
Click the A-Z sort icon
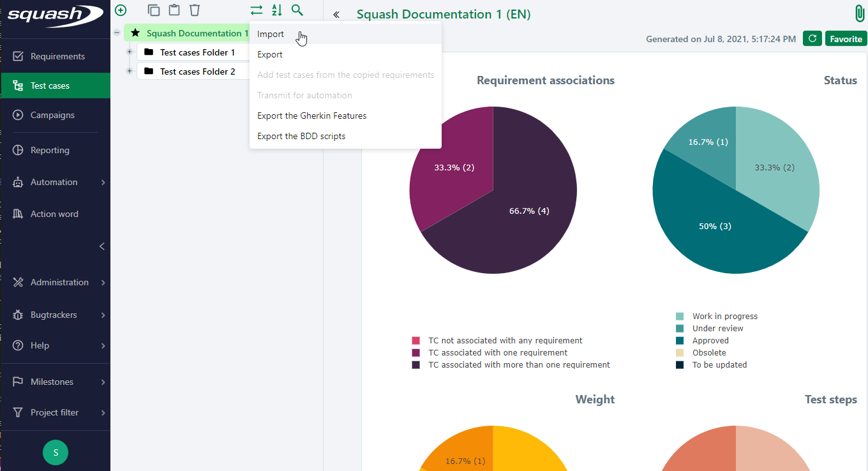tap(276, 10)
